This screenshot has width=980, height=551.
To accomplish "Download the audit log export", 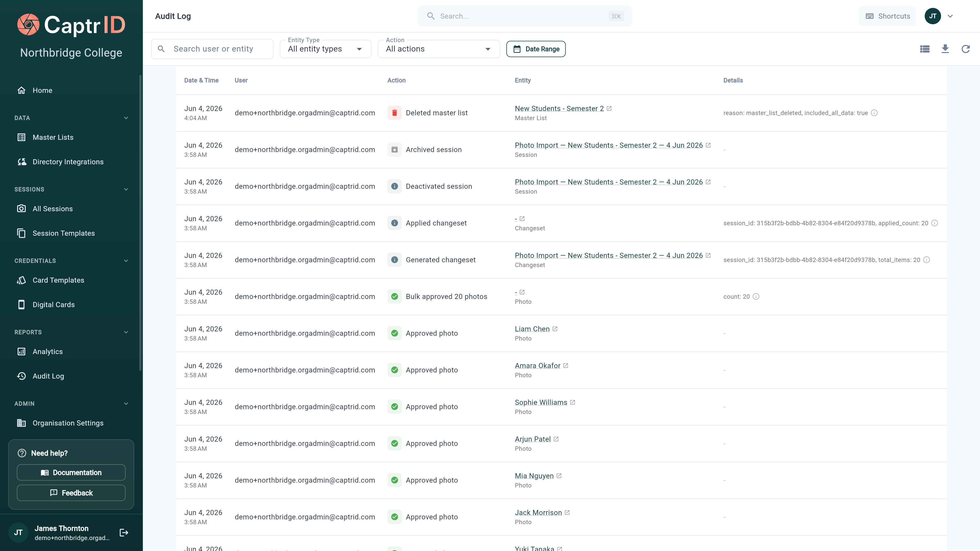I will point(945,49).
